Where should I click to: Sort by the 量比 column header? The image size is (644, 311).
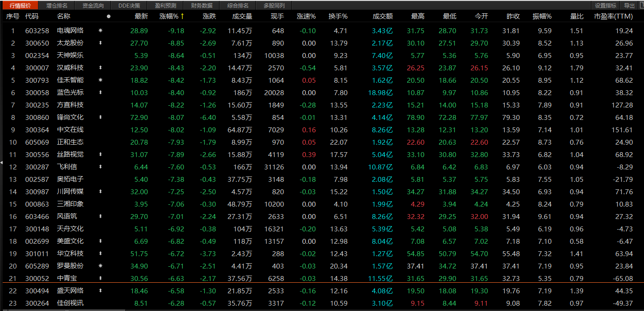coord(577,16)
